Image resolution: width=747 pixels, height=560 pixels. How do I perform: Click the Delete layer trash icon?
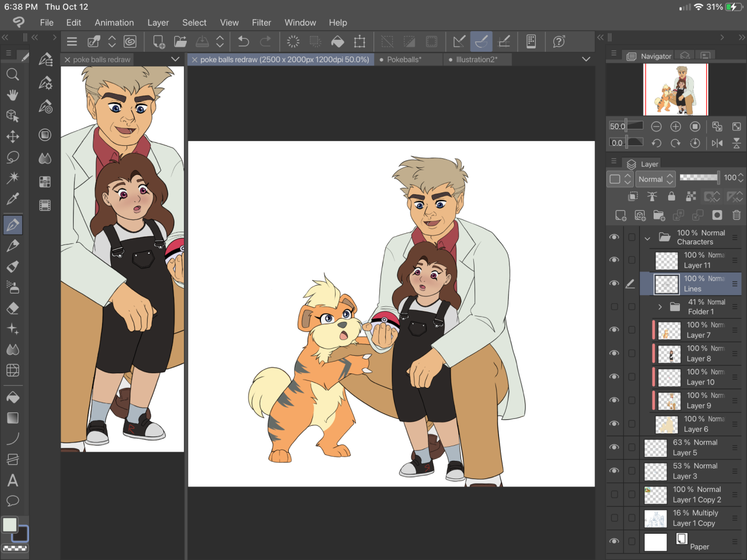click(x=736, y=215)
